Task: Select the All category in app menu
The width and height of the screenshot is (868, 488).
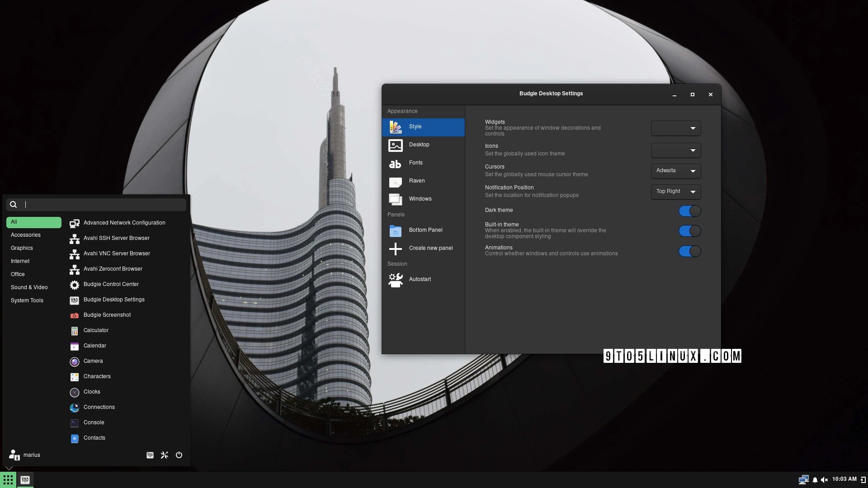Action: coord(34,222)
